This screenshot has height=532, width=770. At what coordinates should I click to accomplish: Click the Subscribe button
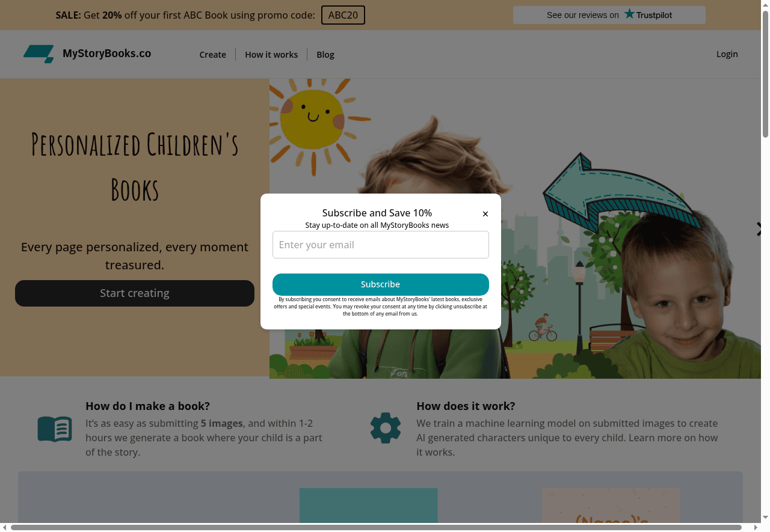pos(380,284)
